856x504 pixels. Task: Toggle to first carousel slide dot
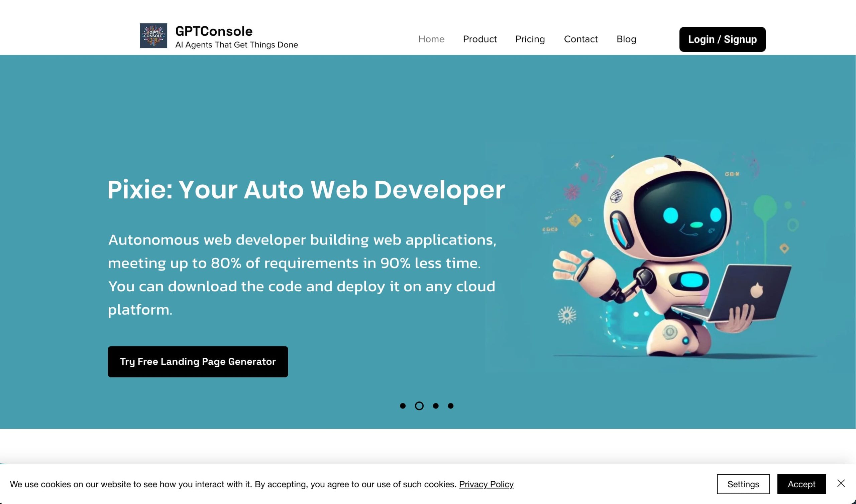403,405
